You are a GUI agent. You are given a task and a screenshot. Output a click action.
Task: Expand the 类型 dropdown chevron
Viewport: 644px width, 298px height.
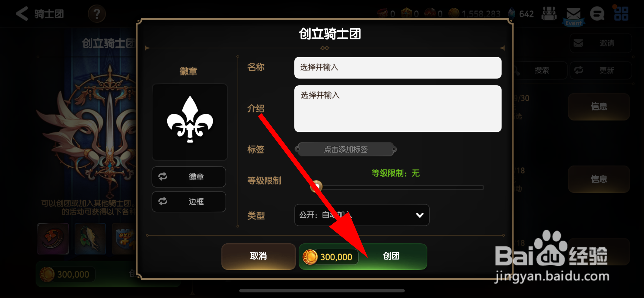420,215
